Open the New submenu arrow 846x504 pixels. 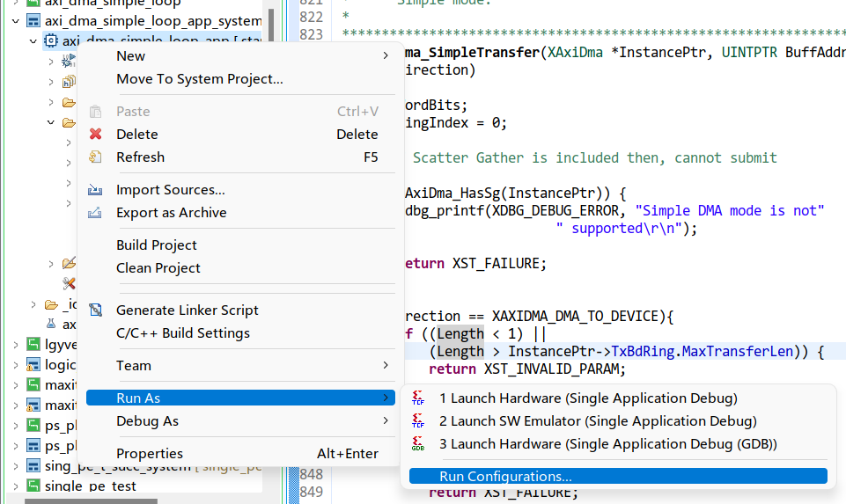coord(386,55)
